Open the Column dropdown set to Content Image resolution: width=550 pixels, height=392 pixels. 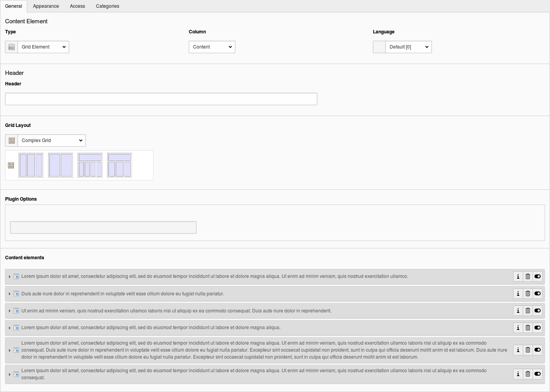tap(212, 47)
